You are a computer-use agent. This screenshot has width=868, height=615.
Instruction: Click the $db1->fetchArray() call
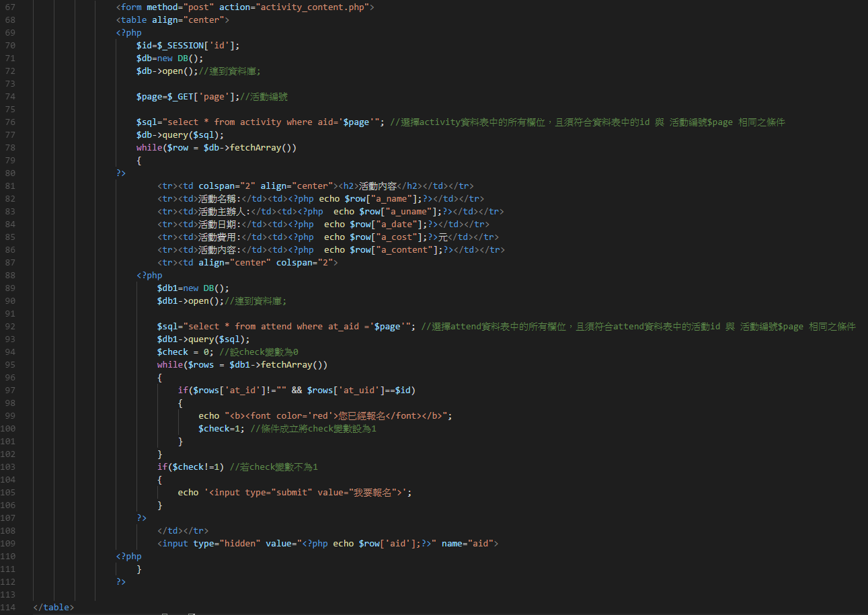[276, 364]
